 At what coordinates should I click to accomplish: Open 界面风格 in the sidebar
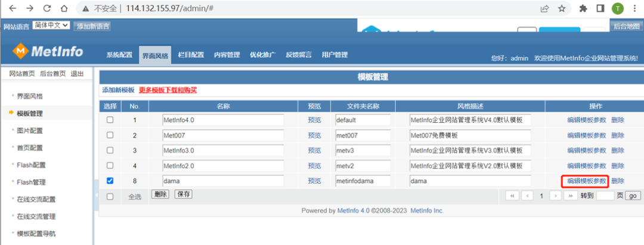pyautogui.click(x=30, y=97)
